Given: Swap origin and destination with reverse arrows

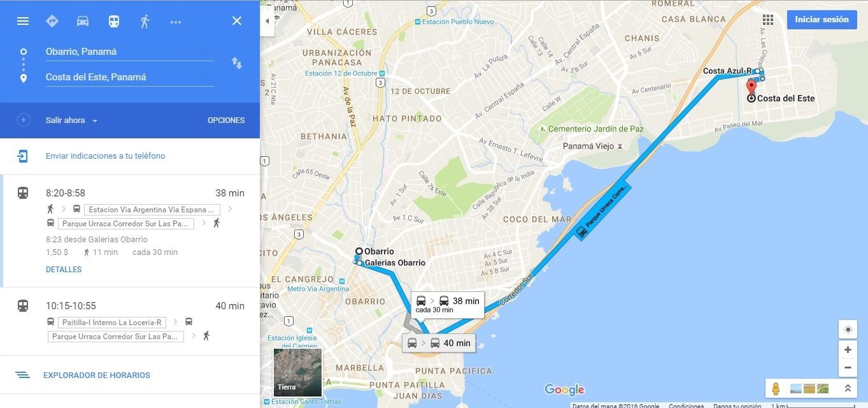Looking at the screenshot, I should point(236,63).
